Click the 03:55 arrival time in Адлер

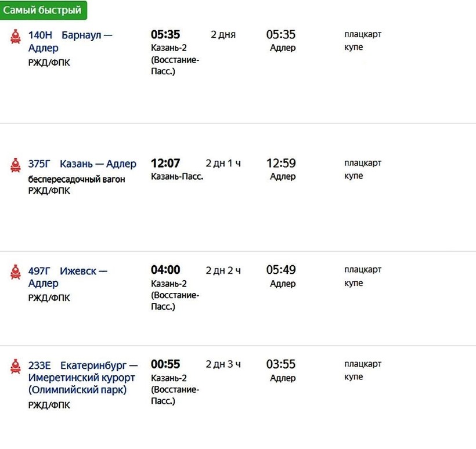tap(281, 365)
